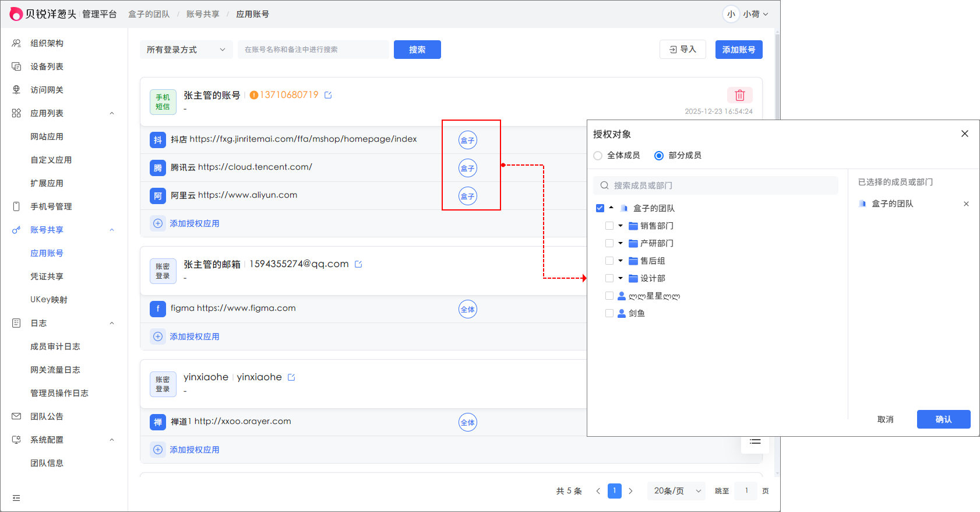The image size is (980, 512).
Task: Tick the checkbox for member 剑鱼
Action: point(609,313)
